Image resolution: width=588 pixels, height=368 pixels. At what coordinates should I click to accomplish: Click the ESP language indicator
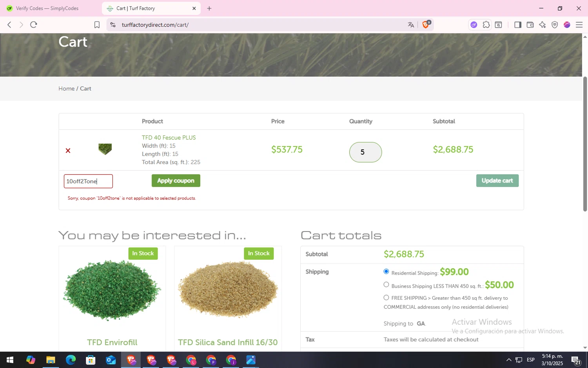pyautogui.click(x=531, y=360)
